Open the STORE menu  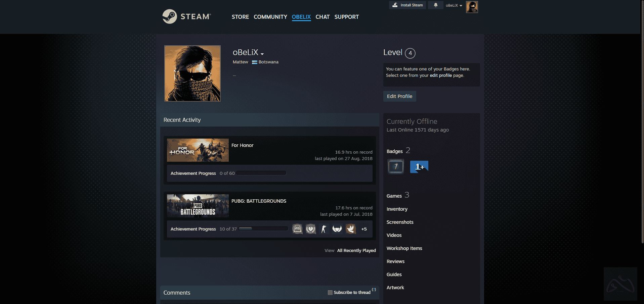[240, 17]
